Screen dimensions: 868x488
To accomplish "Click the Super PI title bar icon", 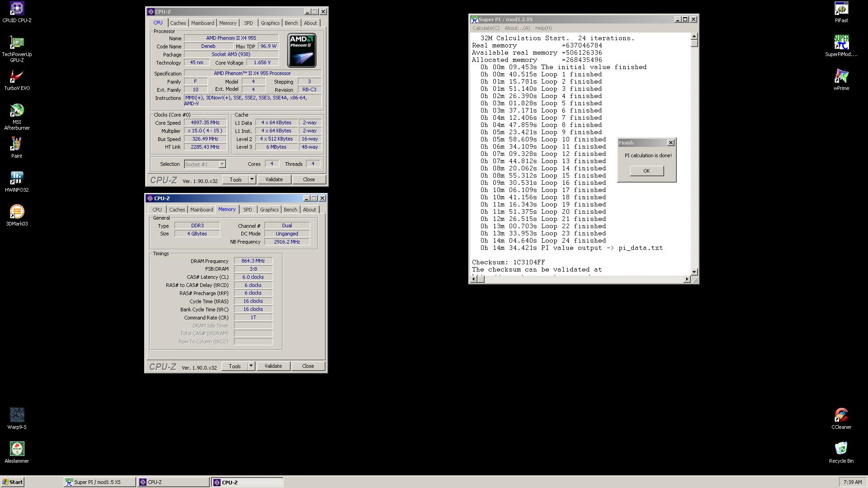I will click(474, 19).
